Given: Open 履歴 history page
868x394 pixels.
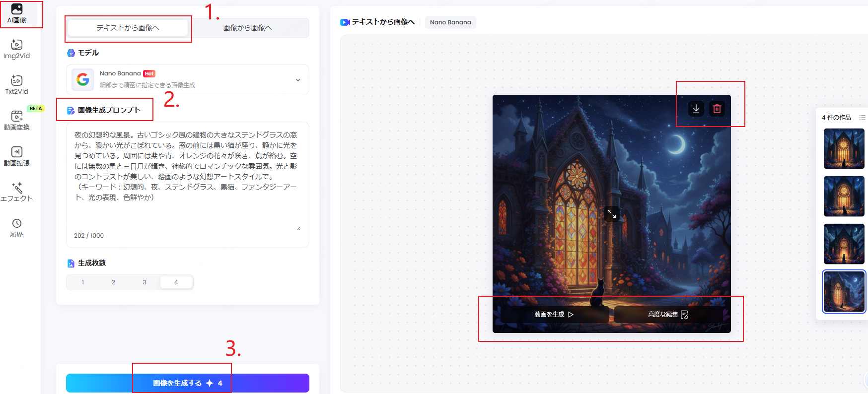Looking at the screenshot, I should pyautogui.click(x=17, y=228).
